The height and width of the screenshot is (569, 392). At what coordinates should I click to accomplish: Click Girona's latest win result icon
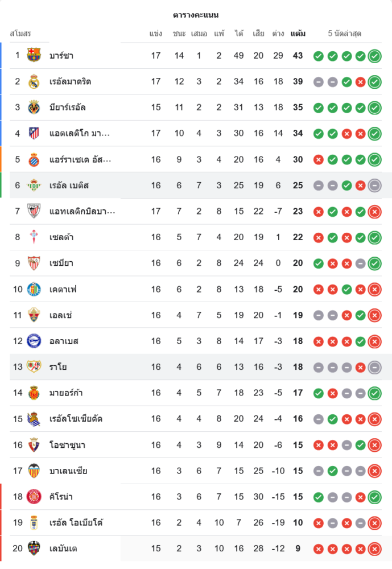click(374, 497)
